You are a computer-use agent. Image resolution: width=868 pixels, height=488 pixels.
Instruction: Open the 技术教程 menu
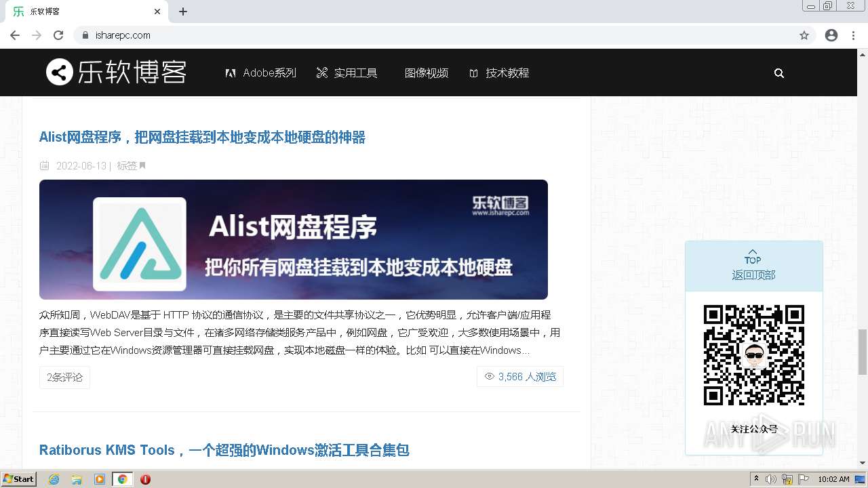point(499,73)
